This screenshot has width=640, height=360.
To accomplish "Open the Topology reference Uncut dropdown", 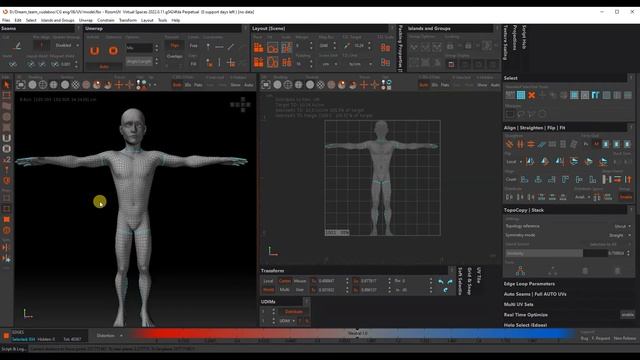I will [622, 226].
